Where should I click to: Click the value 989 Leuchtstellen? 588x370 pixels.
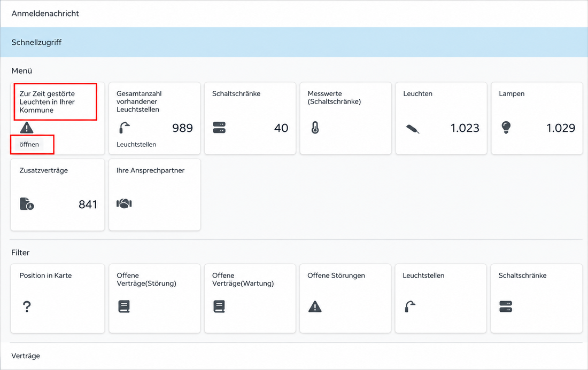pyautogui.click(x=182, y=128)
